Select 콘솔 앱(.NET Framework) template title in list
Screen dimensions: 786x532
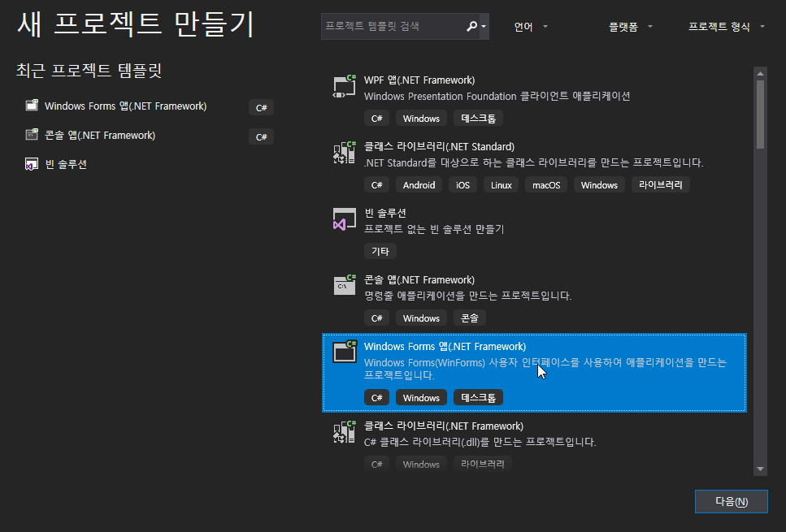[x=419, y=280]
